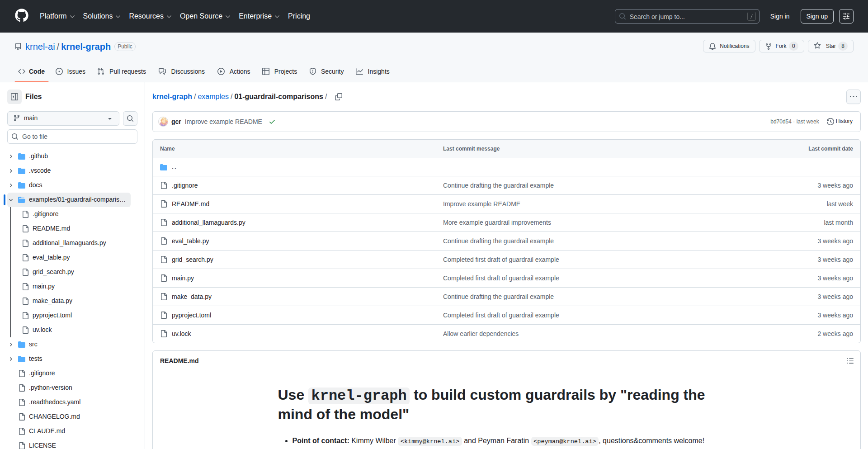The height and width of the screenshot is (449, 868).
Task: Open the Platform menu in header
Action: pyautogui.click(x=57, y=16)
